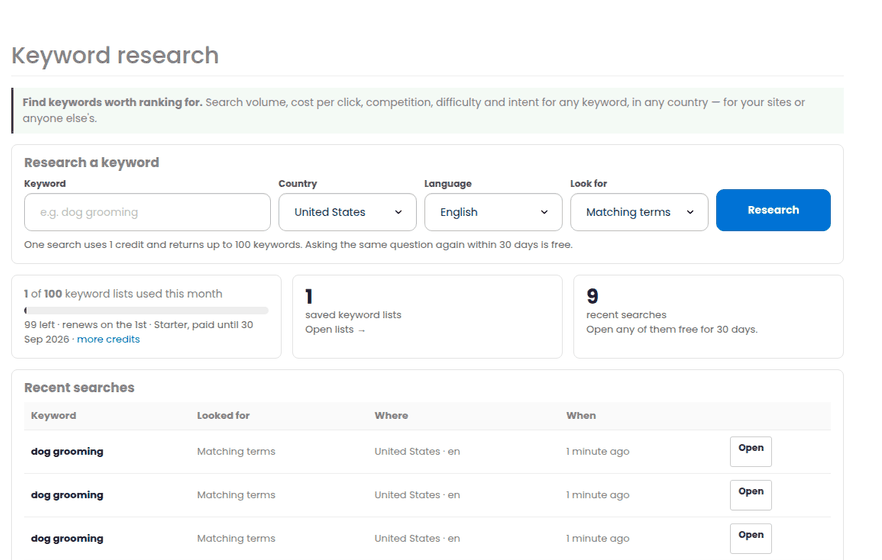Screen dimensions: 882x560
Task: Click the keyword lists usage progress bar
Action: 146,310
